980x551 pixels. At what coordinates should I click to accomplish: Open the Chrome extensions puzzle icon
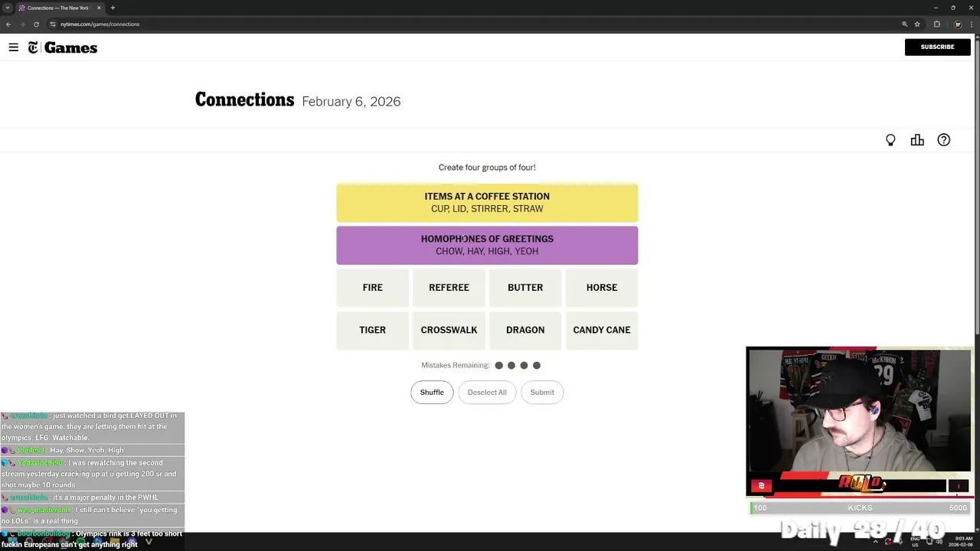pyautogui.click(x=936, y=24)
